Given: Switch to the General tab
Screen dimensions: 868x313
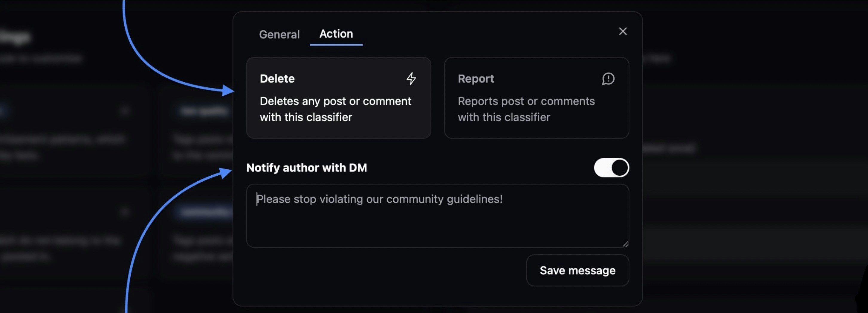Looking at the screenshot, I should tap(279, 34).
